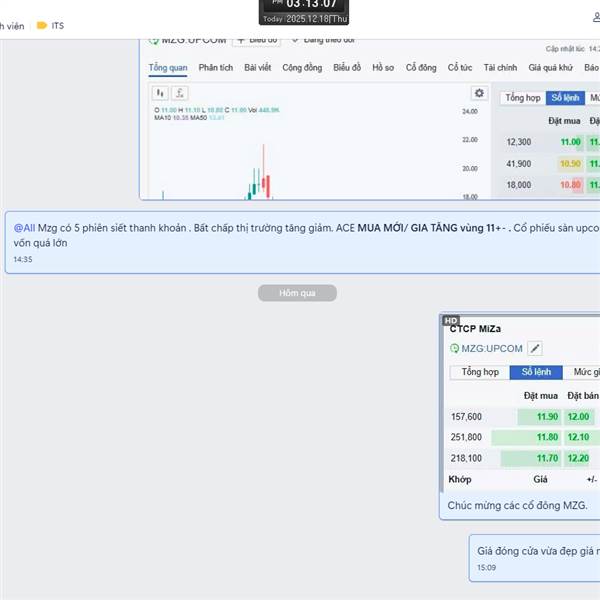600x600 pixels.
Task: Click the pencil edit icon beside MZG:UPCOM
Action: [x=535, y=348]
